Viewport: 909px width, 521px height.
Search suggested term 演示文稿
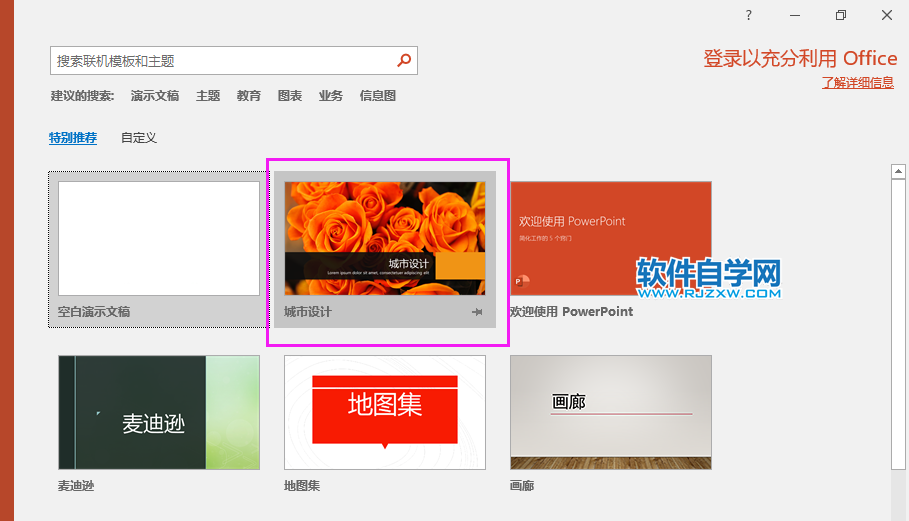pos(155,96)
